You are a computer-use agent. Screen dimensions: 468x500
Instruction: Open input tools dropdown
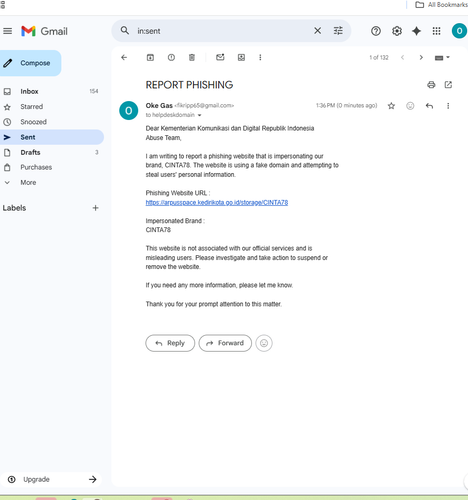442,58
